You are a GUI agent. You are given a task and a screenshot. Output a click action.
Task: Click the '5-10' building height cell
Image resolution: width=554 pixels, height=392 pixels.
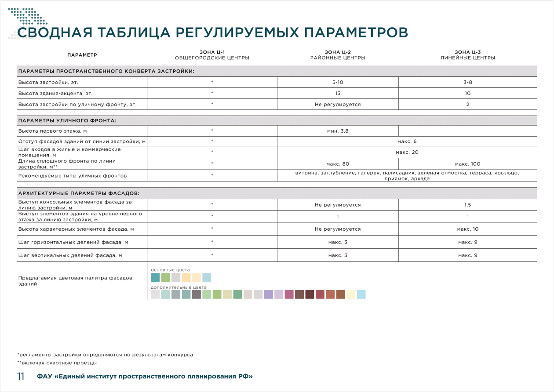pyautogui.click(x=337, y=82)
